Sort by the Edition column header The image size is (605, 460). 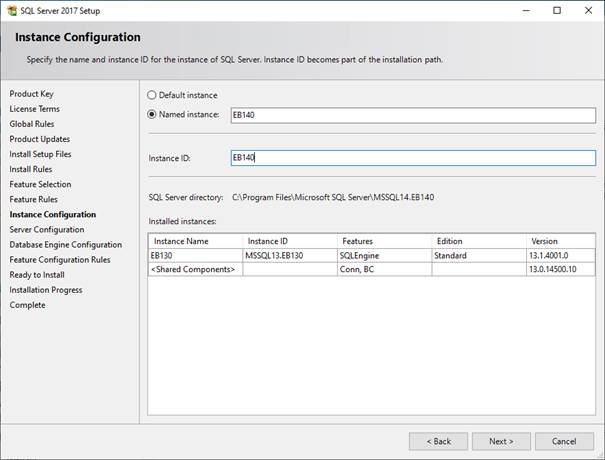pos(479,241)
